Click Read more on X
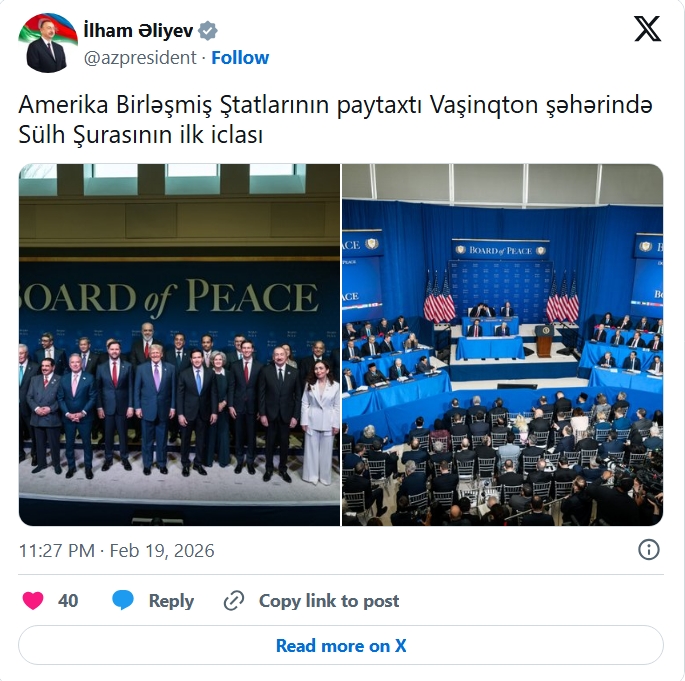 [341, 645]
